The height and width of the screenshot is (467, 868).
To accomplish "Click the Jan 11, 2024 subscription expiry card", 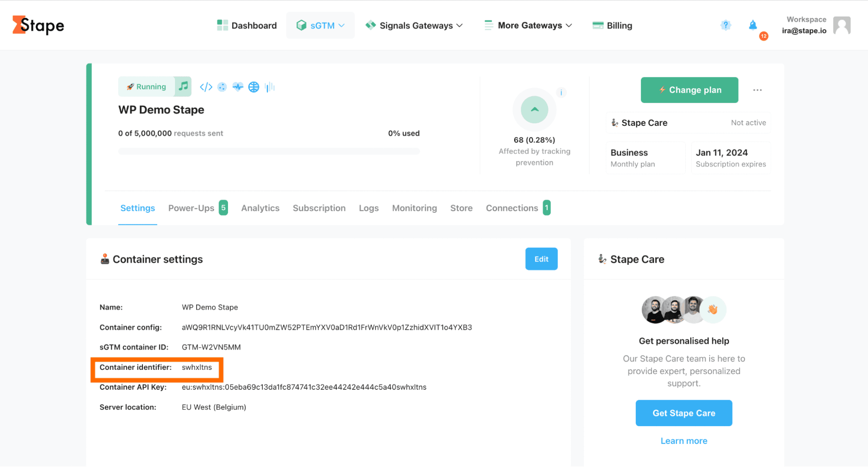I will pos(731,158).
